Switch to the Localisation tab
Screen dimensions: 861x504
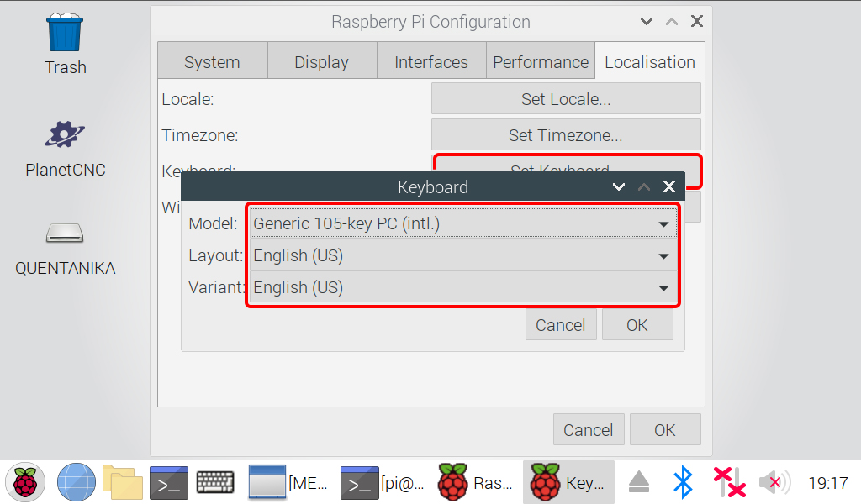pos(650,62)
